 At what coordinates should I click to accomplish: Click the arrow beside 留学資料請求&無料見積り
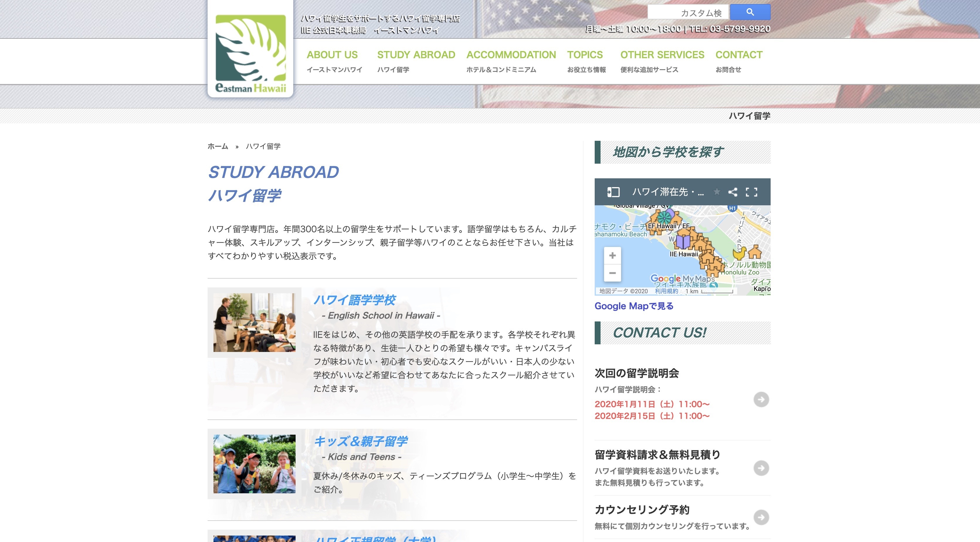click(761, 468)
